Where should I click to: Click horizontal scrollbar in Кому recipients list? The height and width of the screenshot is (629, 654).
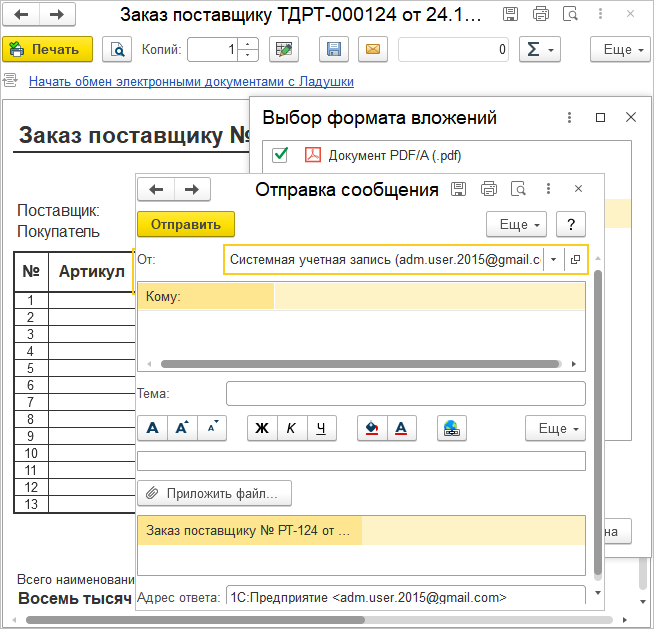tap(360, 364)
